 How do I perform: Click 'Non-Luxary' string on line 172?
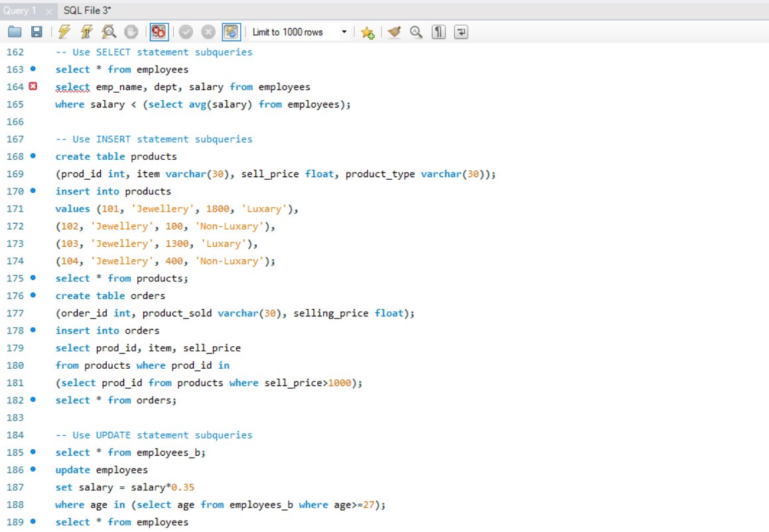tap(229, 226)
